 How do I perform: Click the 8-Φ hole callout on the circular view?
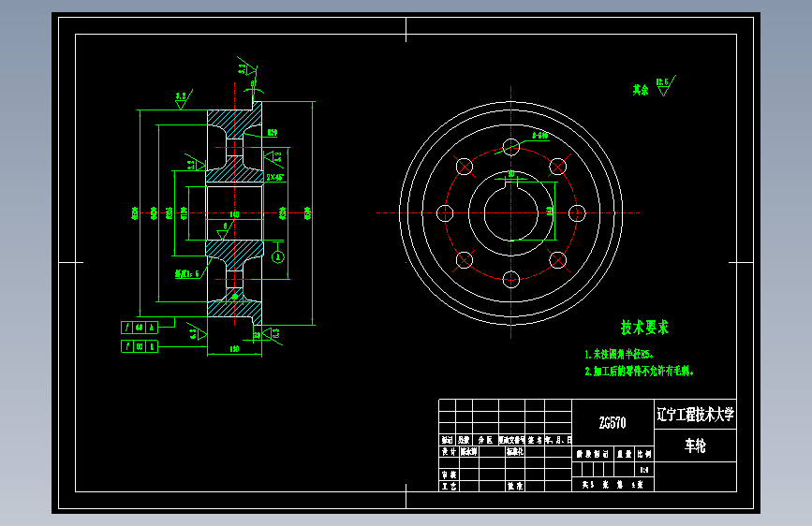tap(540, 136)
